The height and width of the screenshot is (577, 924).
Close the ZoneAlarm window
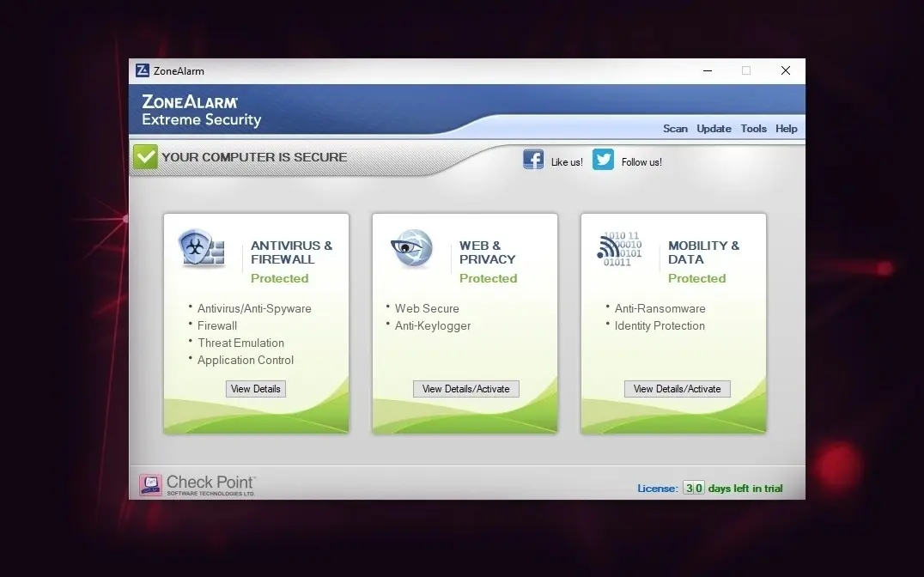pos(786,70)
